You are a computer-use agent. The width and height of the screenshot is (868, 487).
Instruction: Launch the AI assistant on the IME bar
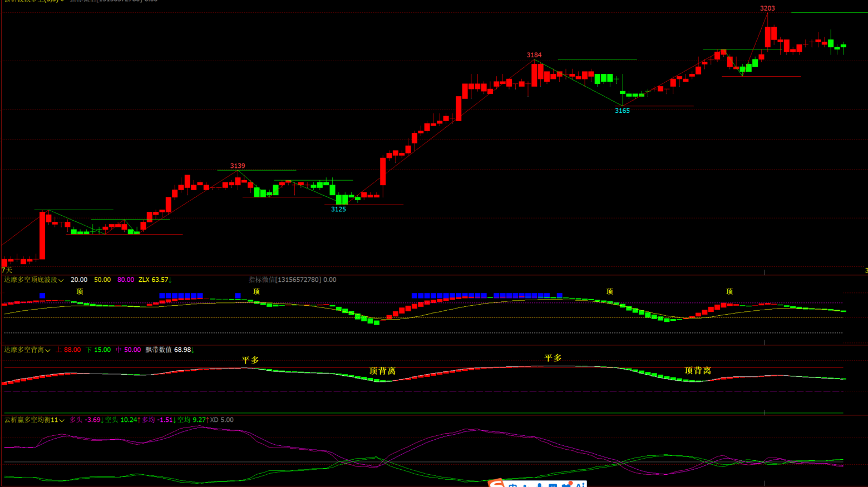click(x=580, y=485)
